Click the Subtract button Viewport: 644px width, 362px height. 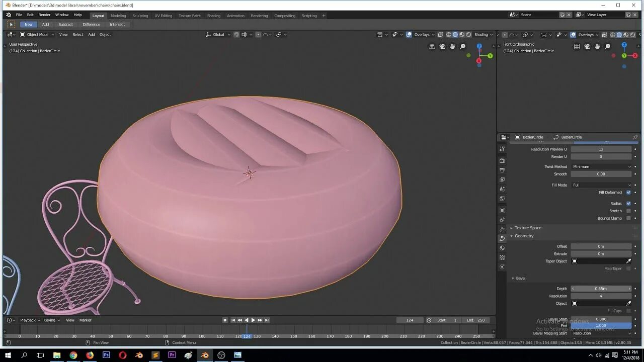(x=65, y=24)
